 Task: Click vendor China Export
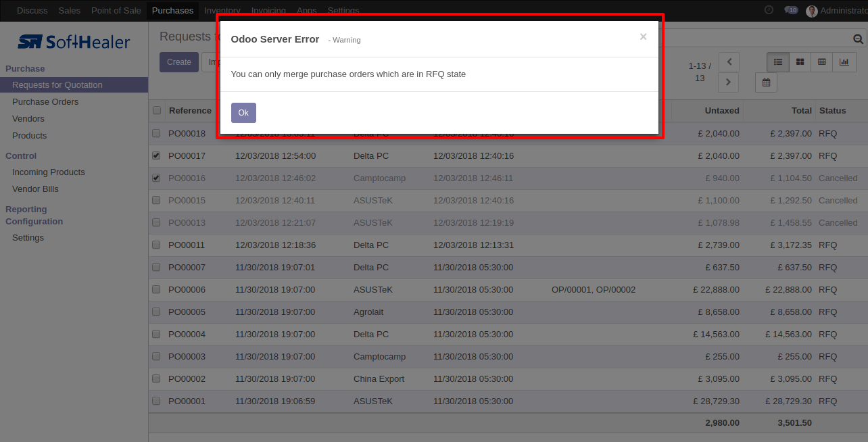(379, 379)
